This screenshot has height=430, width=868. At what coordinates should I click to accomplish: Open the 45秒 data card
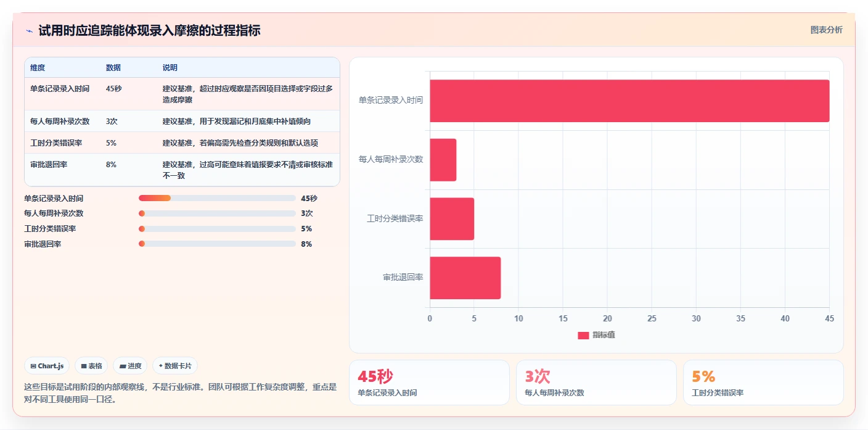tap(429, 382)
